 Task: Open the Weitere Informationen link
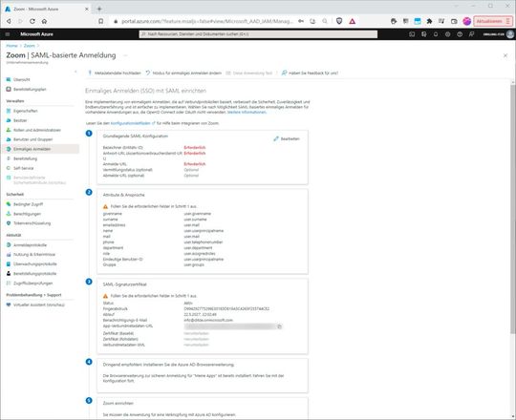tap(247, 112)
